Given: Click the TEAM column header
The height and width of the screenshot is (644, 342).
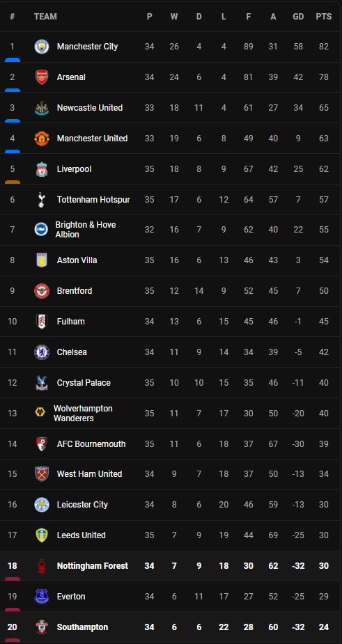Looking at the screenshot, I should pyautogui.click(x=46, y=17).
